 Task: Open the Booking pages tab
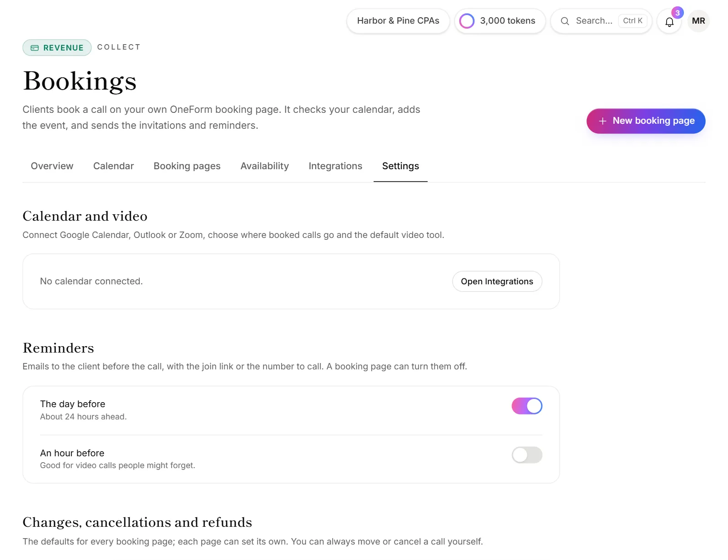click(x=187, y=166)
